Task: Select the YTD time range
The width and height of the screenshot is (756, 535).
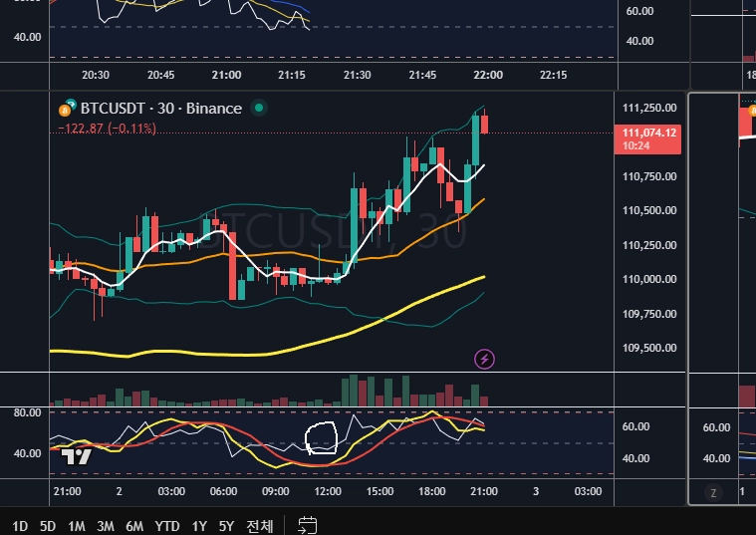Action: 166,526
